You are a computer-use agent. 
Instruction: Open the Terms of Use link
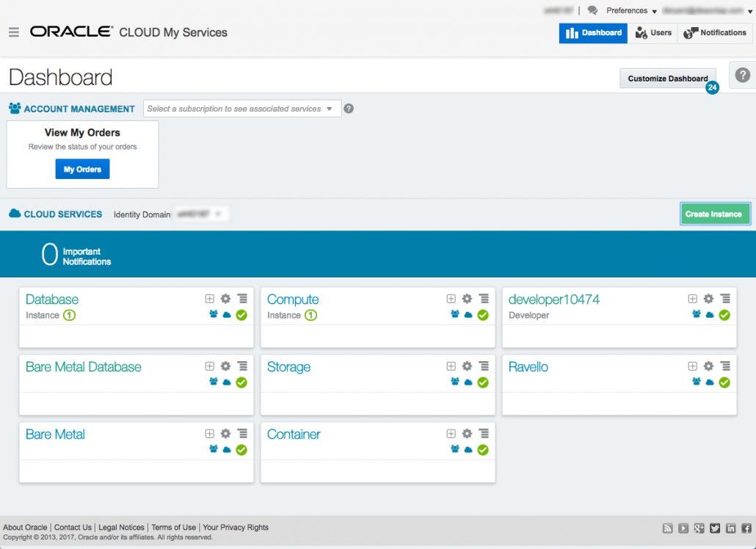click(173, 527)
